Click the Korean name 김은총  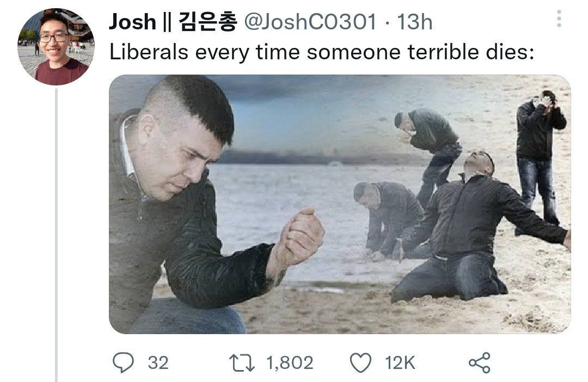[208, 21]
